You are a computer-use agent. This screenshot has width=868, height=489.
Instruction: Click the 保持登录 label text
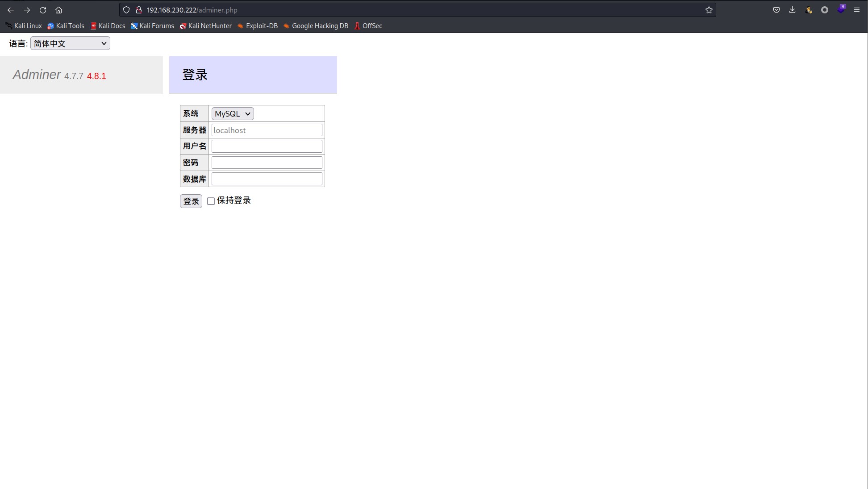click(234, 201)
